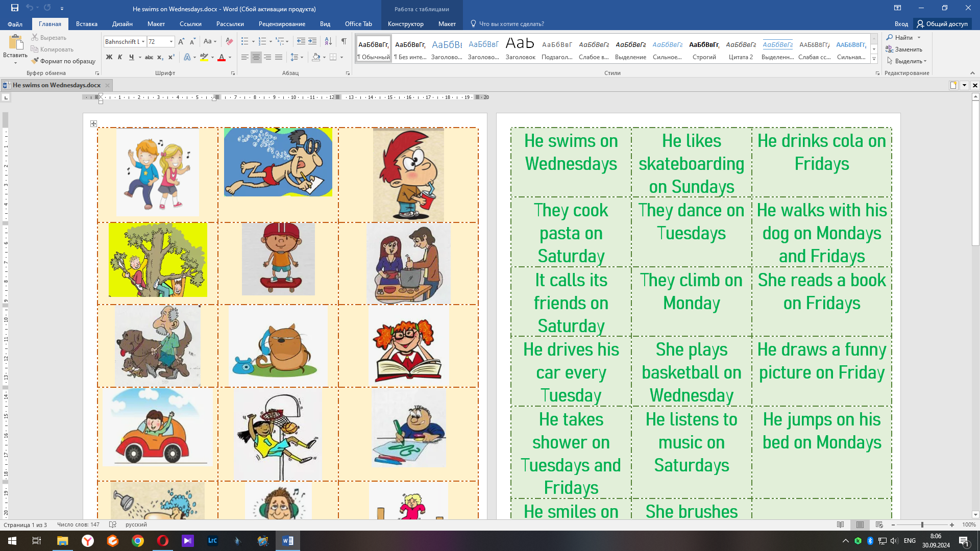Click Format Painter (Формат по образцу)
This screenshot has width=980, height=551.
(63, 61)
